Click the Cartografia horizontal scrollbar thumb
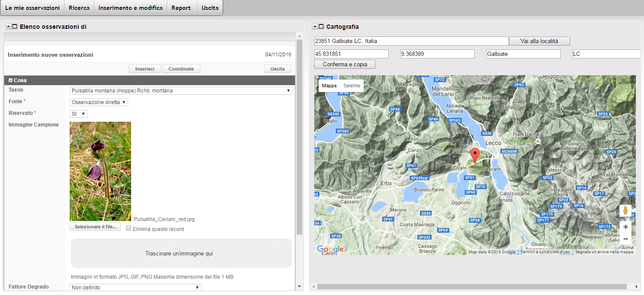The width and height of the screenshot is (644, 295). (472, 286)
